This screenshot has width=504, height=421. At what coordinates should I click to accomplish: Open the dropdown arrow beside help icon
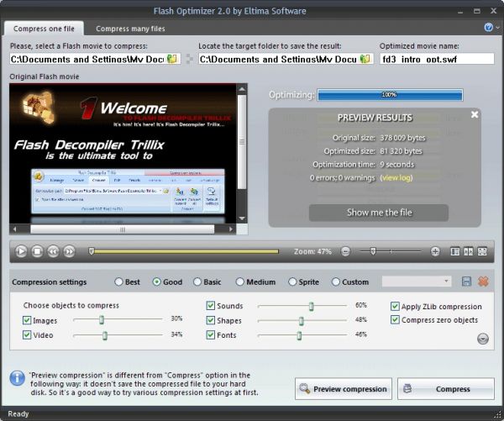(497, 28)
